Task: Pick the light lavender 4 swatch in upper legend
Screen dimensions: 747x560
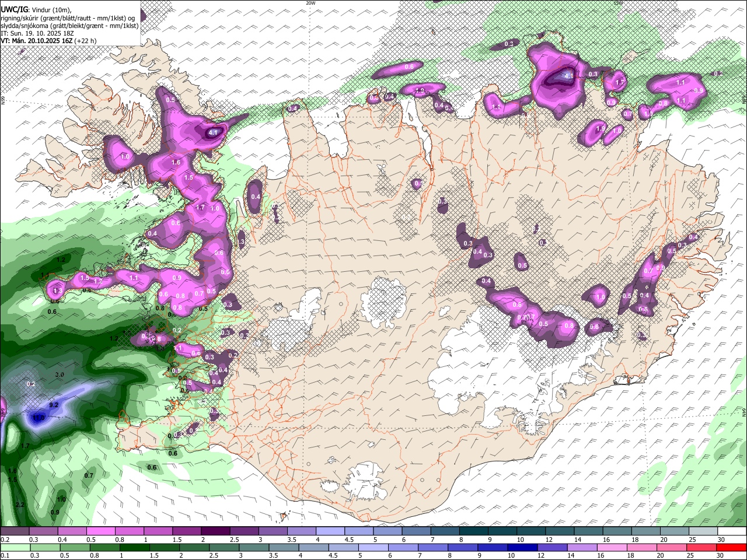Action: (x=330, y=531)
